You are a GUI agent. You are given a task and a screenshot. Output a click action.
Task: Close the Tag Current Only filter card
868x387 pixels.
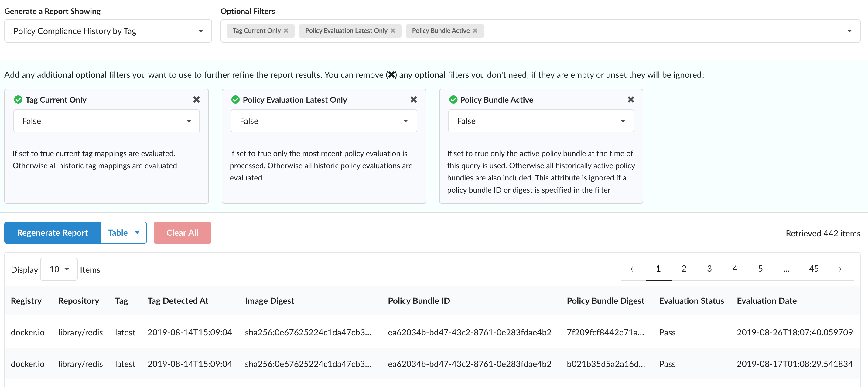tap(196, 100)
